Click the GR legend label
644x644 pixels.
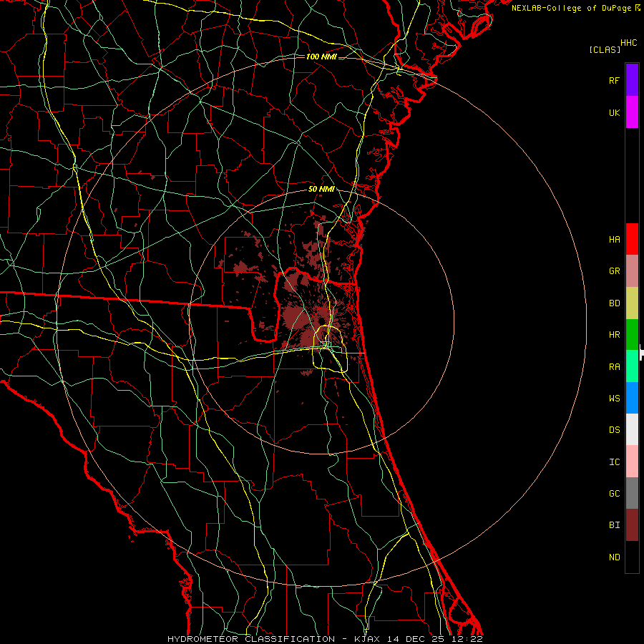[614, 271]
